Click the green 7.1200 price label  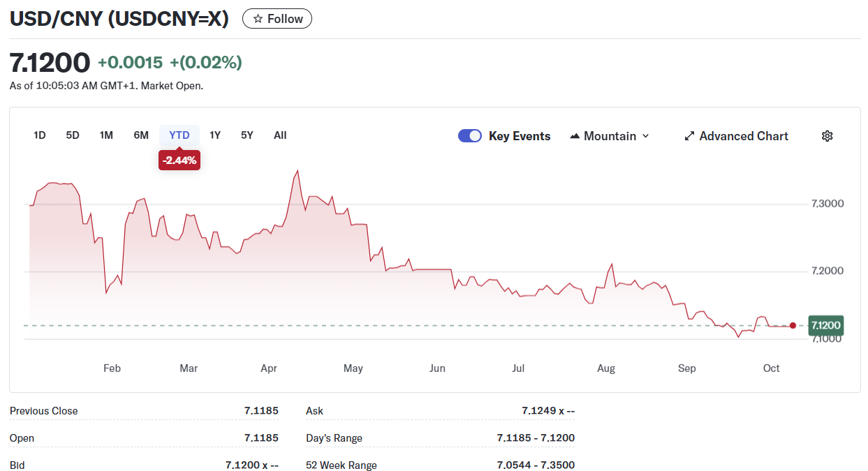click(825, 325)
